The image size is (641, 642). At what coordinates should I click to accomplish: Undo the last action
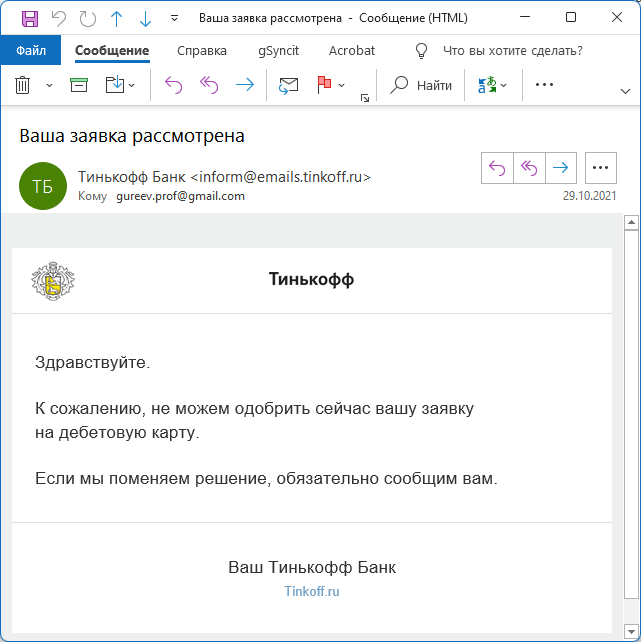point(59,18)
